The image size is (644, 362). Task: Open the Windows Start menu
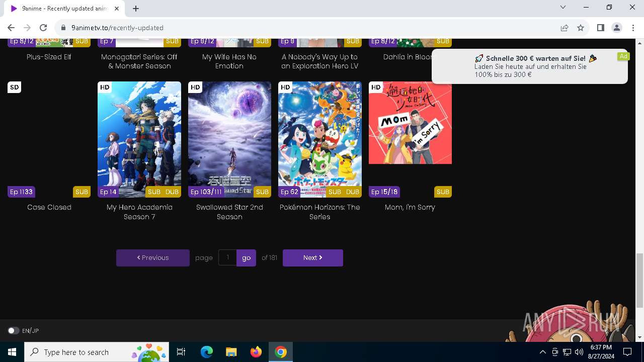(12, 352)
